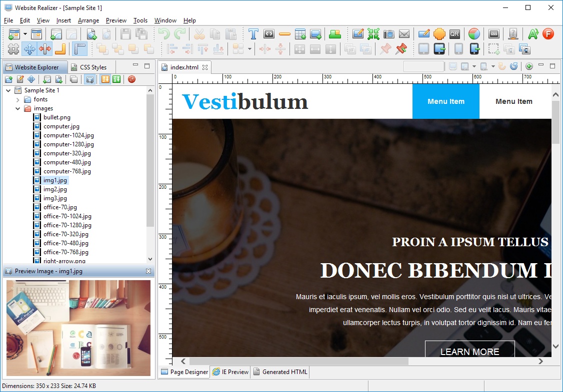The image size is (563, 392).
Task: Insert a table with the grid icon
Action: click(300, 34)
